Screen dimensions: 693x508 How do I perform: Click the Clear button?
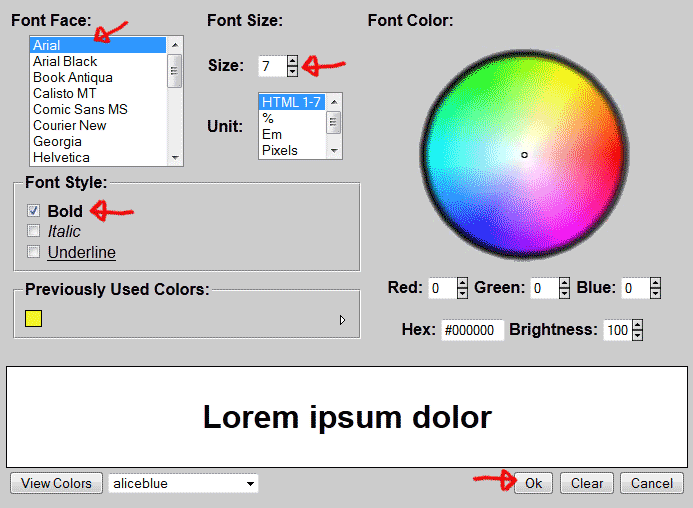pos(587,483)
